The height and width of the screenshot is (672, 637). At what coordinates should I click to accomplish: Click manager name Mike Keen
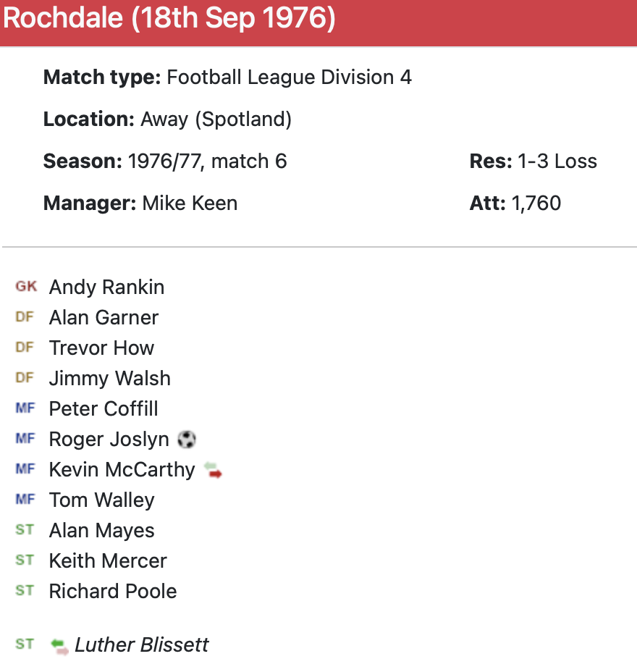(x=190, y=203)
